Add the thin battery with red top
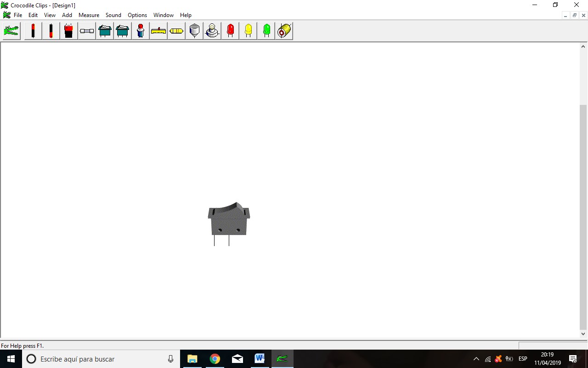588x368 pixels. coord(33,31)
